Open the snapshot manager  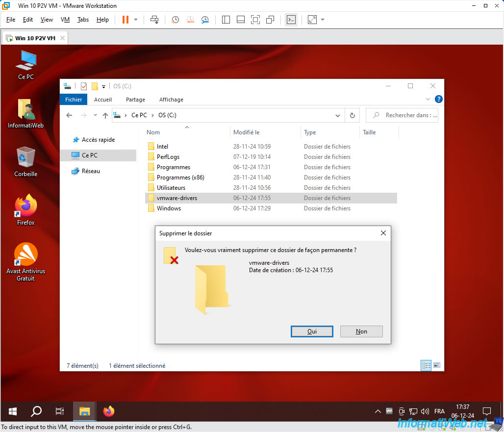pos(205,20)
